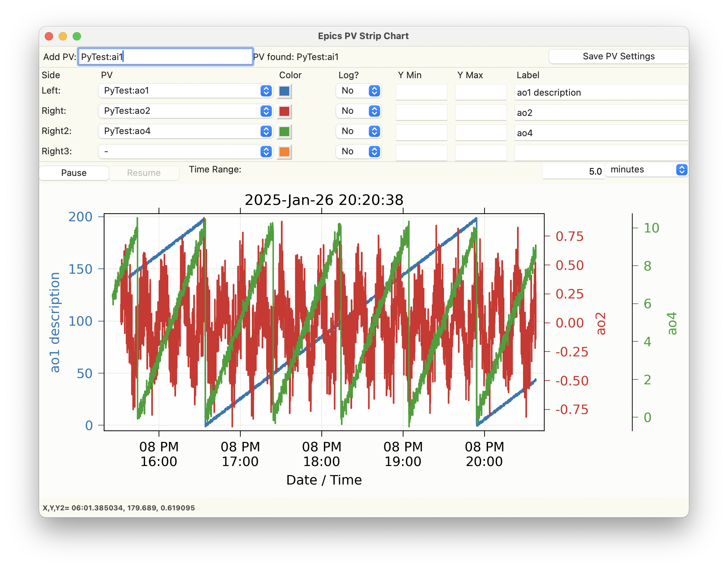Open the minutes units dropdown
728x569 pixels.
(647, 170)
